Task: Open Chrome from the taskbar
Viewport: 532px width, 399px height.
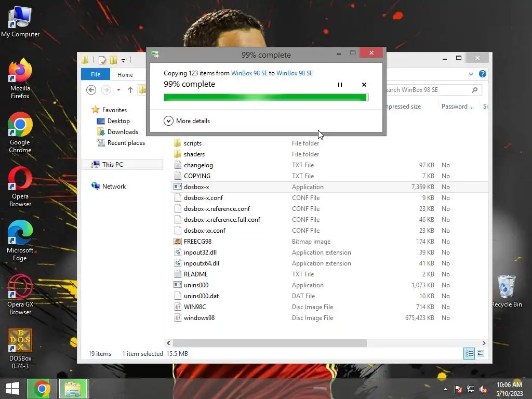Action: [x=42, y=389]
